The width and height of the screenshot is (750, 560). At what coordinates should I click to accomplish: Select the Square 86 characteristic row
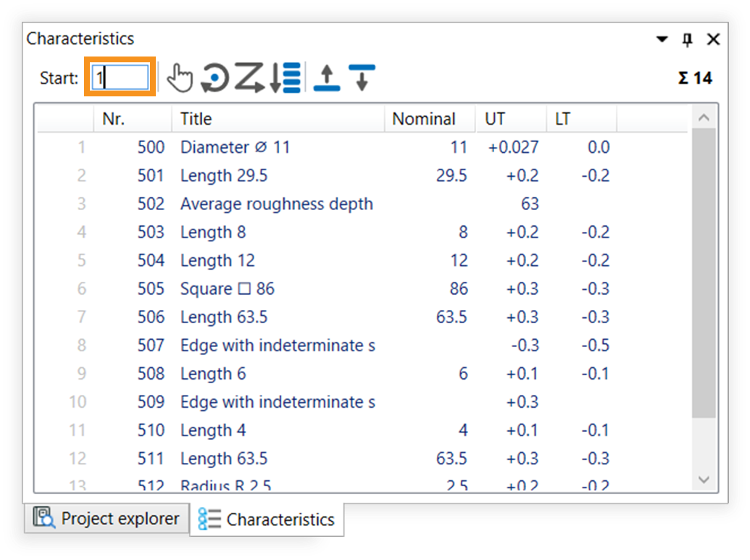[228, 288]
